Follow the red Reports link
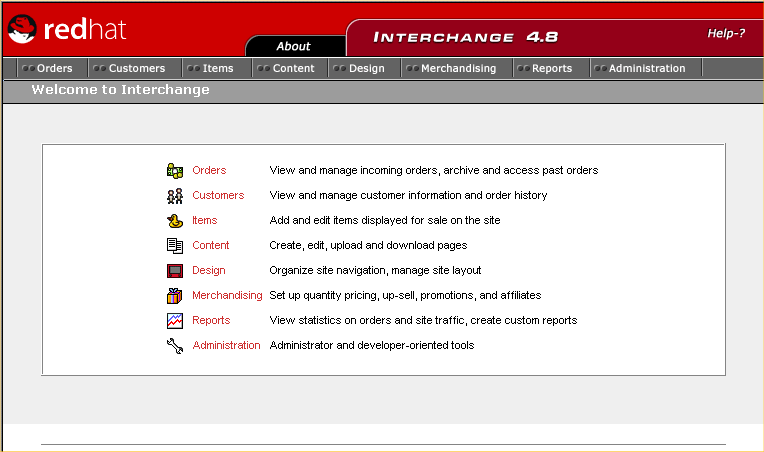 [211, 320]
